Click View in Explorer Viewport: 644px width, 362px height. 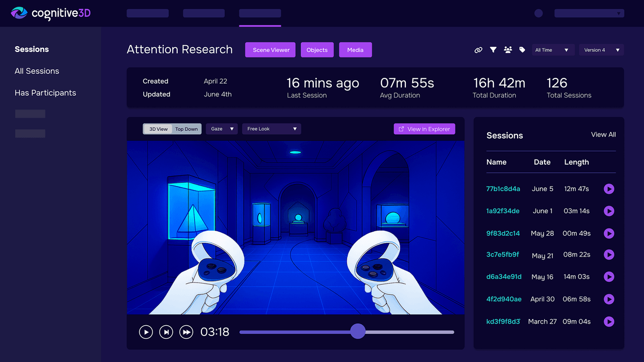pyautogui.click(x=424, y=129)
